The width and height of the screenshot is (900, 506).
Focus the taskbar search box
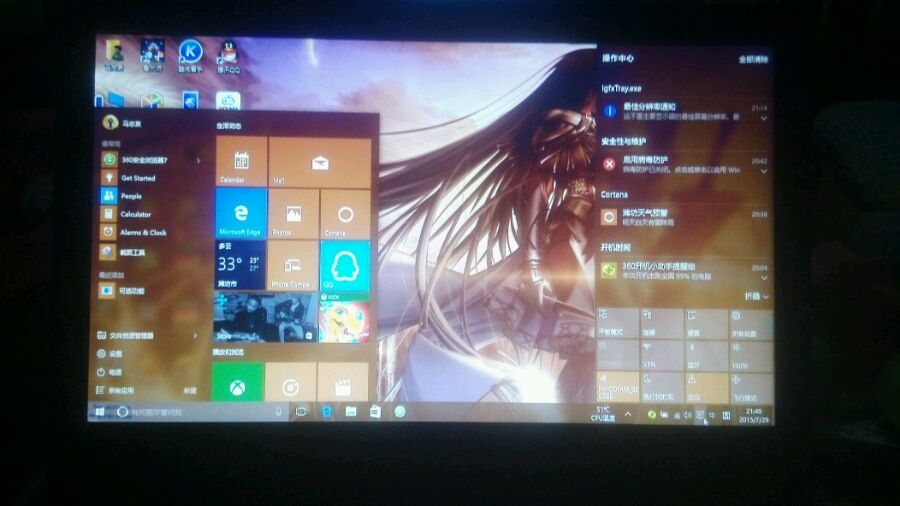[x=201, y=412]
